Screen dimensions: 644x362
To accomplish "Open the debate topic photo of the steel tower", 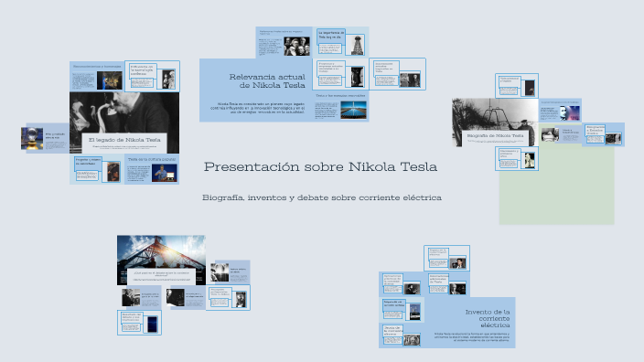I will [161, 261].
